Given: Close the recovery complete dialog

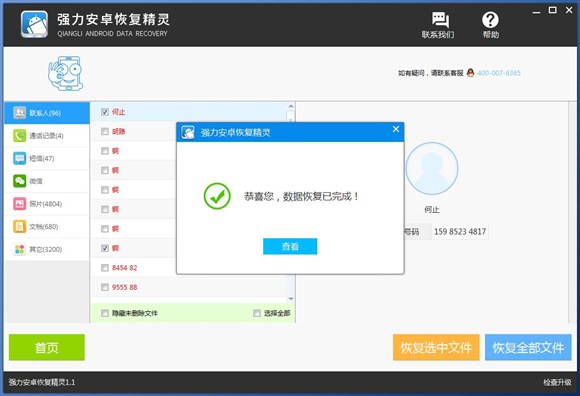Looking at the screenshot, I should 396,129.
